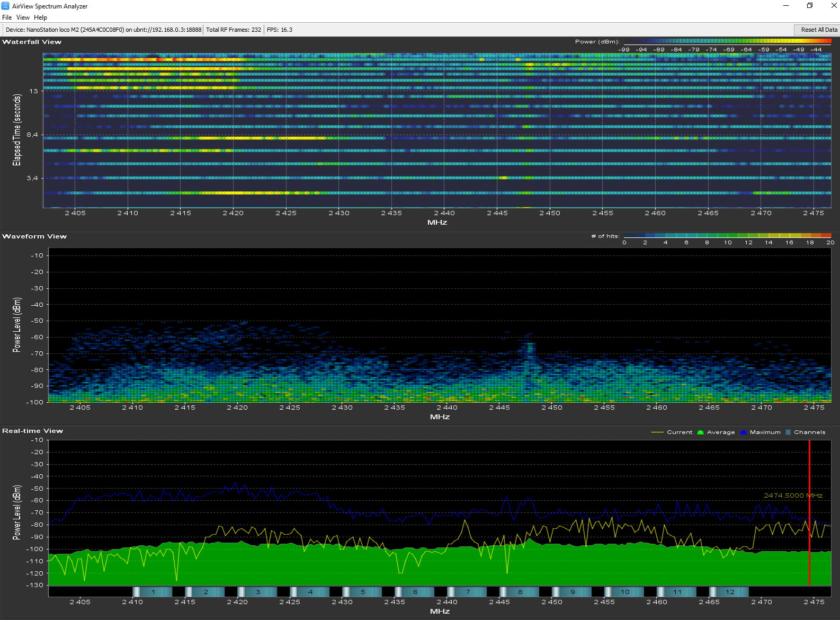Open the File menu
The image size is (840, 620).
[7, 17]
